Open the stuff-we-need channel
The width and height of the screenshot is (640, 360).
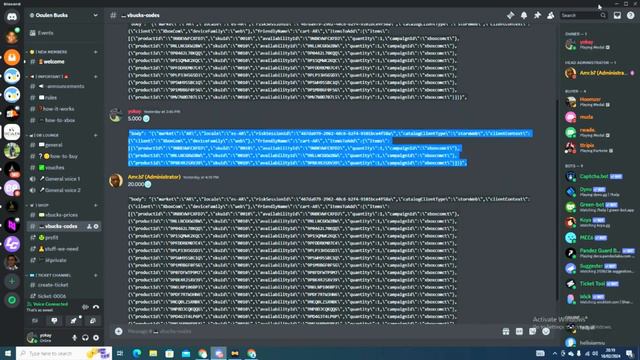[x=63, y=249]
